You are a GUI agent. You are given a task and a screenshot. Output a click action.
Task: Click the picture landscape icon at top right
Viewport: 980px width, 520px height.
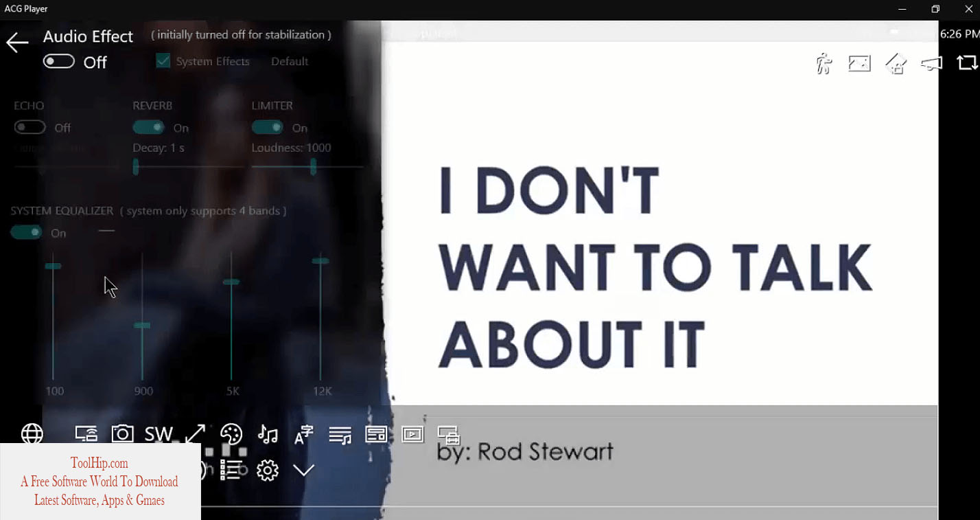coord(859,63)
